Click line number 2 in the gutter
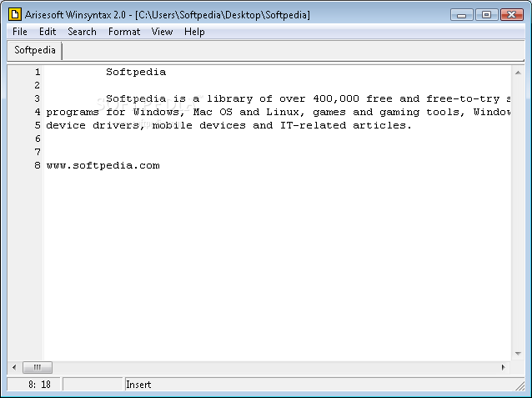This screenshot has height=398, width=532. (38, 85)
